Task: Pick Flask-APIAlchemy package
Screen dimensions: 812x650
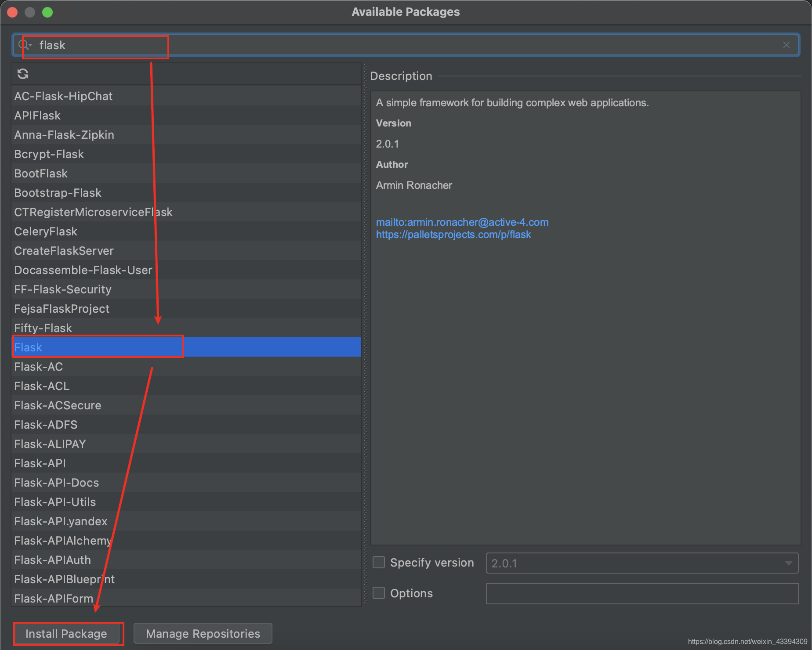Action: click(x=186, y=540)
